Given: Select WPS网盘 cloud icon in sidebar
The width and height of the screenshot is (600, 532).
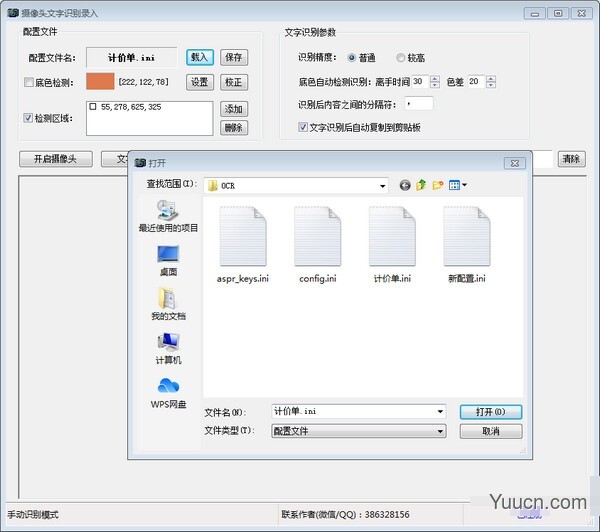Looking at the screenshot, I should coord(168,386).
